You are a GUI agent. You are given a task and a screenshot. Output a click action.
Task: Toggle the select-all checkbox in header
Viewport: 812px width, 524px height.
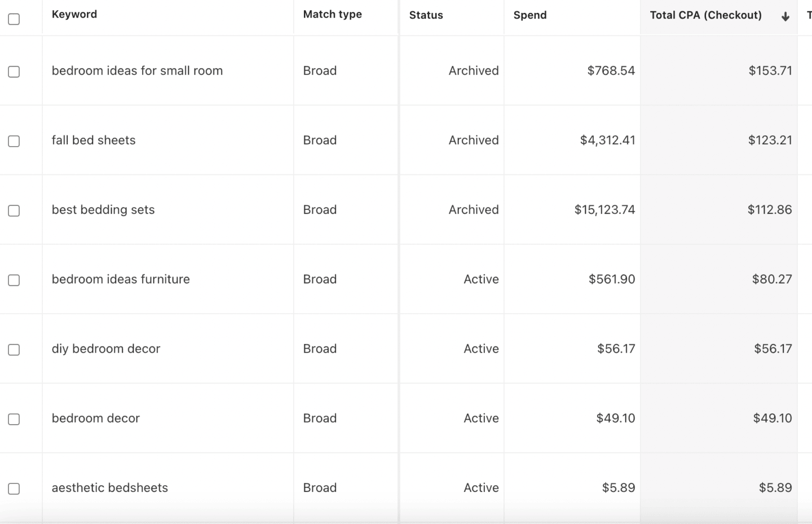14,19
